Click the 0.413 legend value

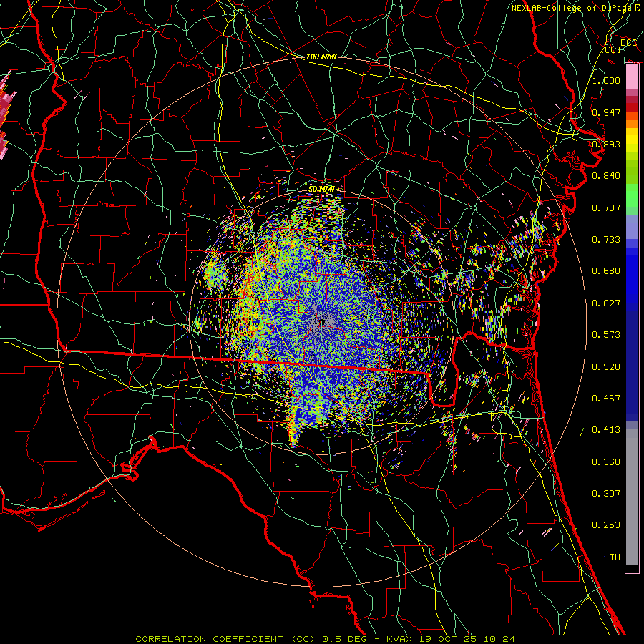606,430
